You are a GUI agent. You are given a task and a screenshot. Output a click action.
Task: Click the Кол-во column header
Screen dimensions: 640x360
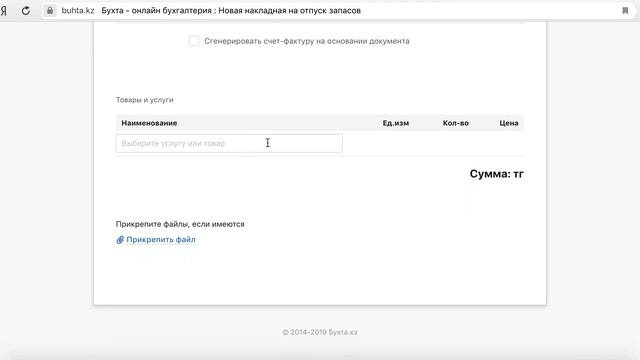pyautogui.click(x=456, y=123)
